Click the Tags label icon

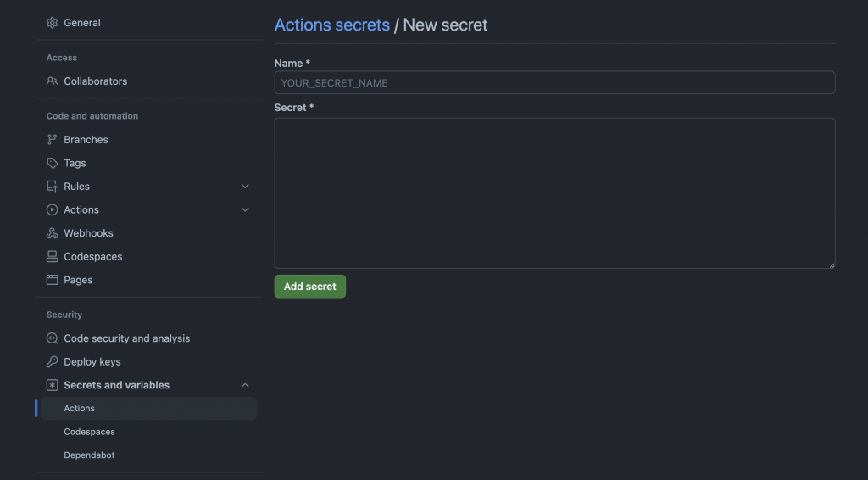tap(53, 163)
